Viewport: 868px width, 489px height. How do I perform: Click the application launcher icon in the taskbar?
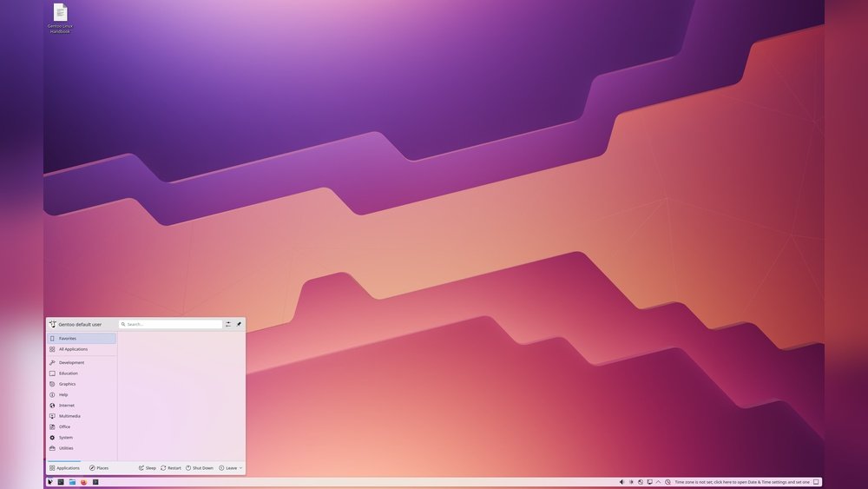[x=49, y=482]
